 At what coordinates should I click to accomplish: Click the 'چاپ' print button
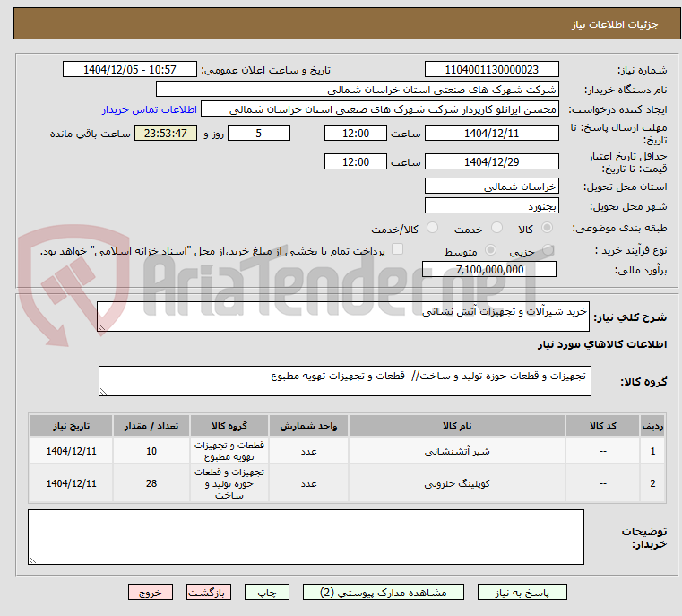[267, 592]
